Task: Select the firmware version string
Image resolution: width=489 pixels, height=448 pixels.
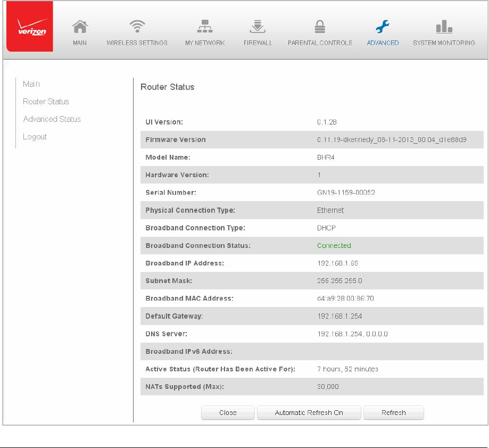Action: (x=392, y=140)
